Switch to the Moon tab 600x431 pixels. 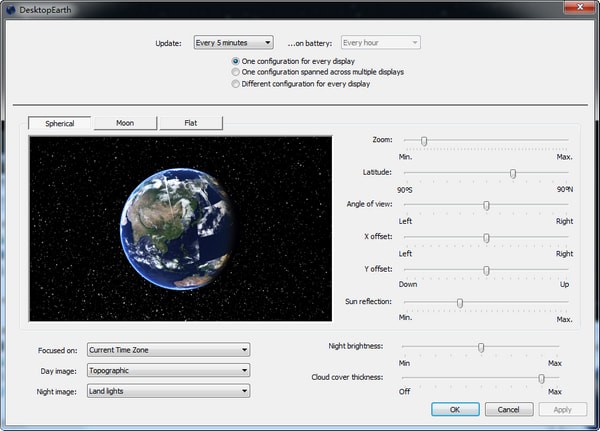(x=125, y=123)
